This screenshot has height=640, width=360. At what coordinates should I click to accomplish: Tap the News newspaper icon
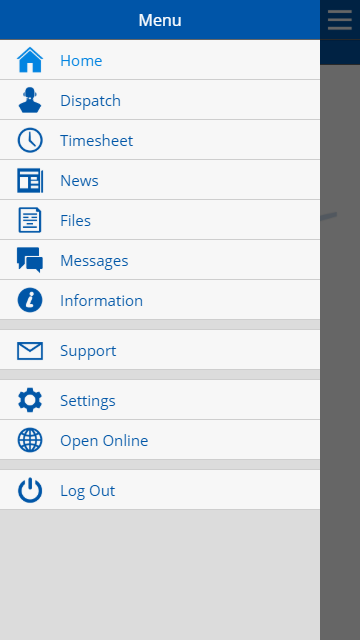[x=30, y=180]
